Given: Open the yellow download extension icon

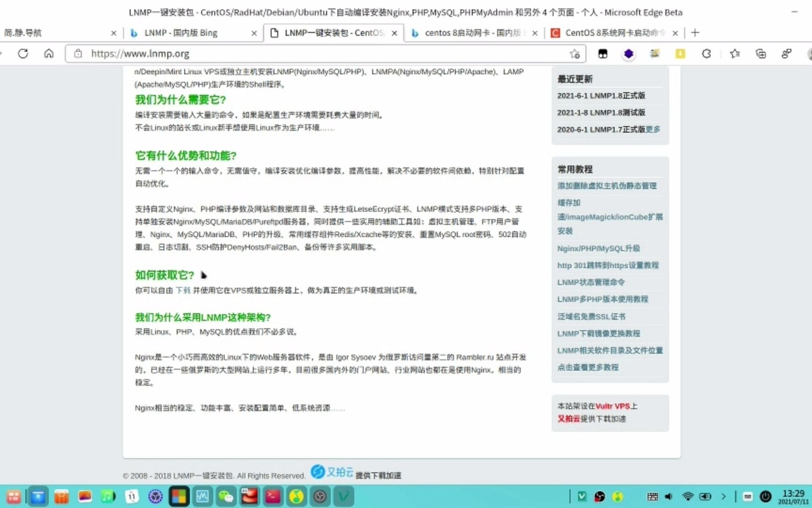Looking at the screenshot, I should pos(680,54).
